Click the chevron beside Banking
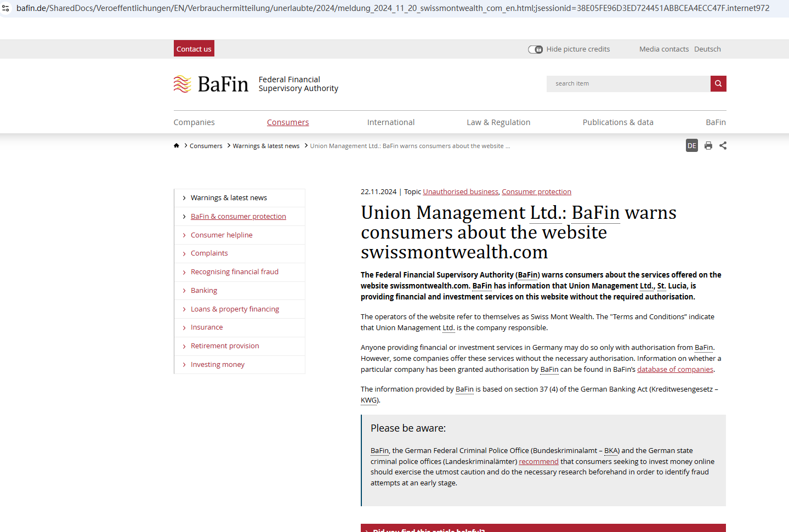The width and height of the screenshot is (789, 532). pos(184,291)
